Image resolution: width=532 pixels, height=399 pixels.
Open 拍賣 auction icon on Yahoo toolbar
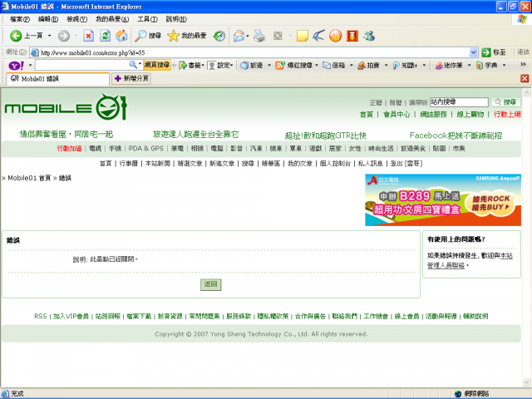pos(362,65)
